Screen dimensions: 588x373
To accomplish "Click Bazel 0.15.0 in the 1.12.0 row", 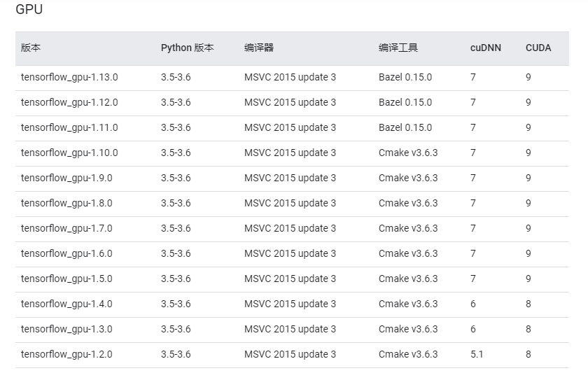I will 405,102.
